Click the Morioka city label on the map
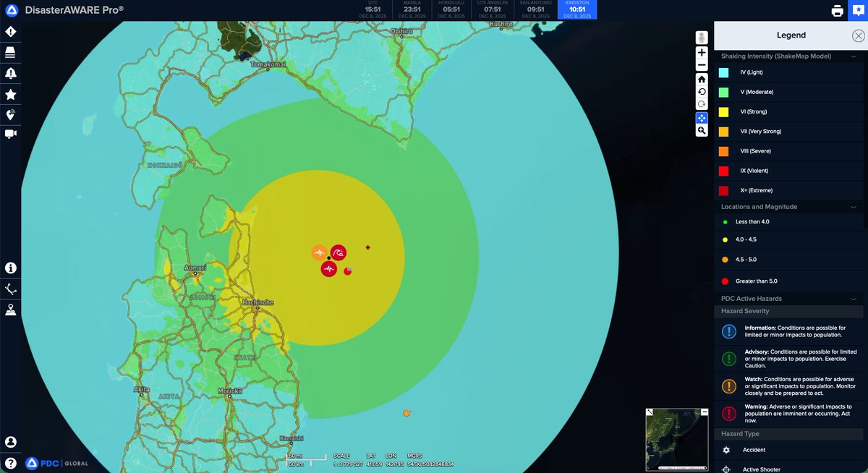Viewport: 868px width, 473px height. (x=230, y=391)
